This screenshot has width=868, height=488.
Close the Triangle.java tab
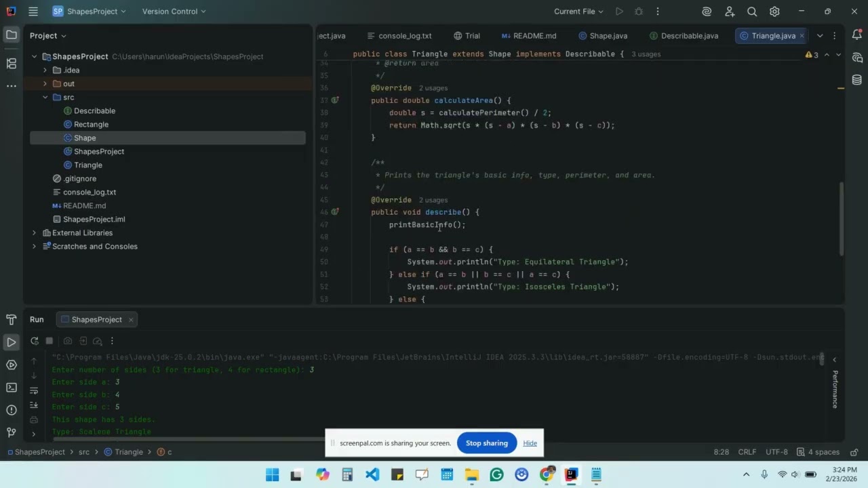click(802, 35)
